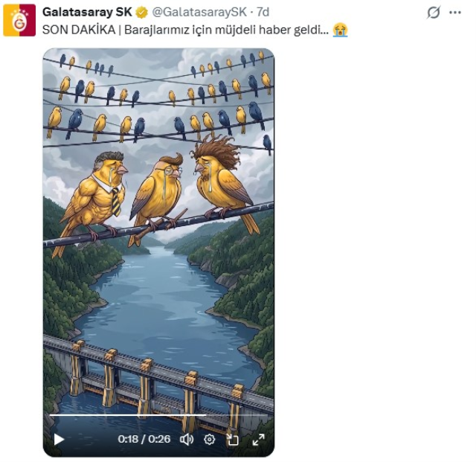Open the video settings gear menu
This screenshot has height=462, width=476.
(210, 439)
